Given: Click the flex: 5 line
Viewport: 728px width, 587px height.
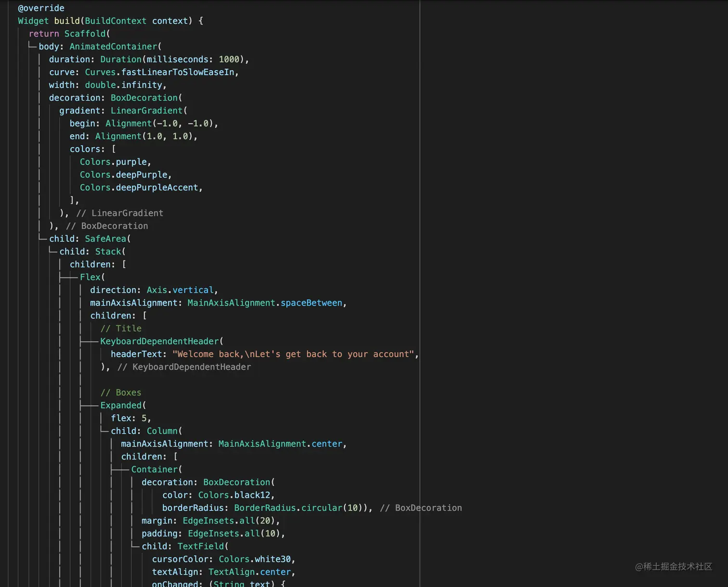Looking at the screenshot, I should tap(131, 419).
